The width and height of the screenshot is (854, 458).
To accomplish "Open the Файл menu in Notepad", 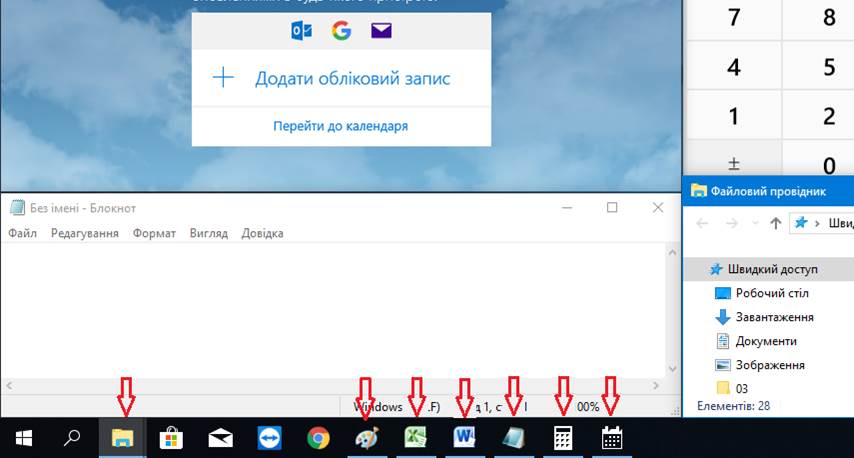I will click(22, 233).
